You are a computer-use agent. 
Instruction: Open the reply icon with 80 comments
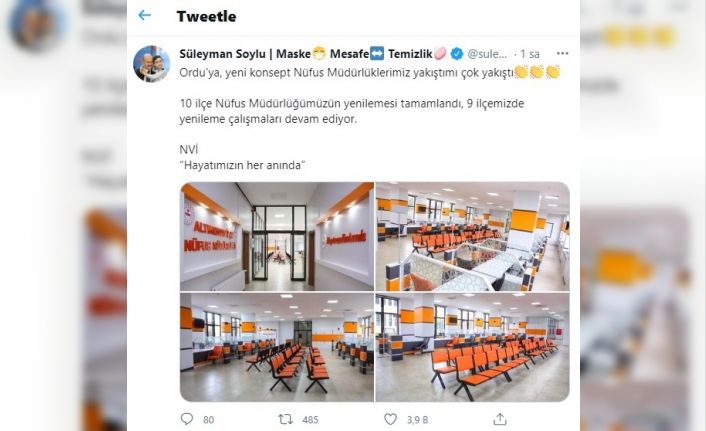coord(186,419)
